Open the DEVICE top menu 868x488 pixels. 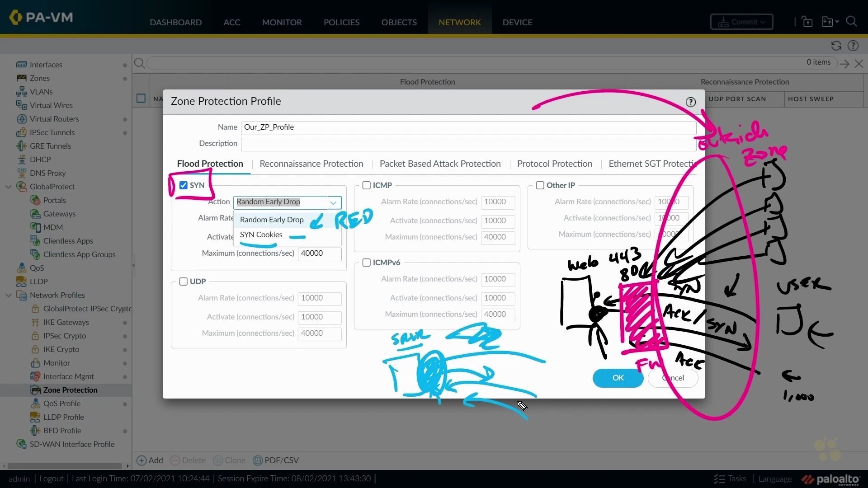click(x=518, y=22)
